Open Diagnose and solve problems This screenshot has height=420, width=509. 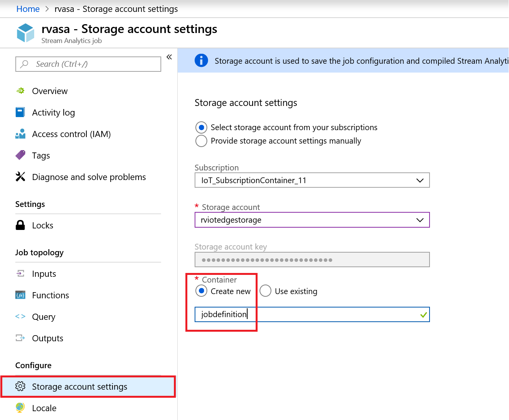pos(89,177)
